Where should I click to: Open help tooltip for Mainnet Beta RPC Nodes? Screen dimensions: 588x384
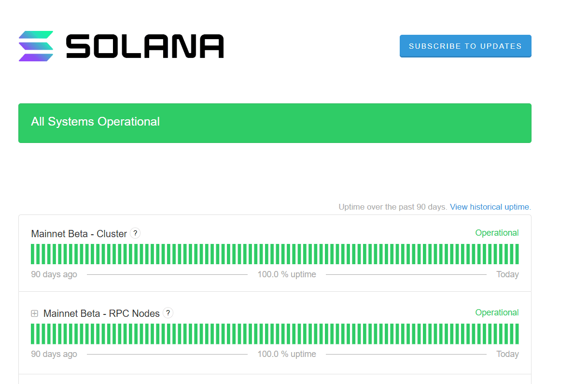168,313
